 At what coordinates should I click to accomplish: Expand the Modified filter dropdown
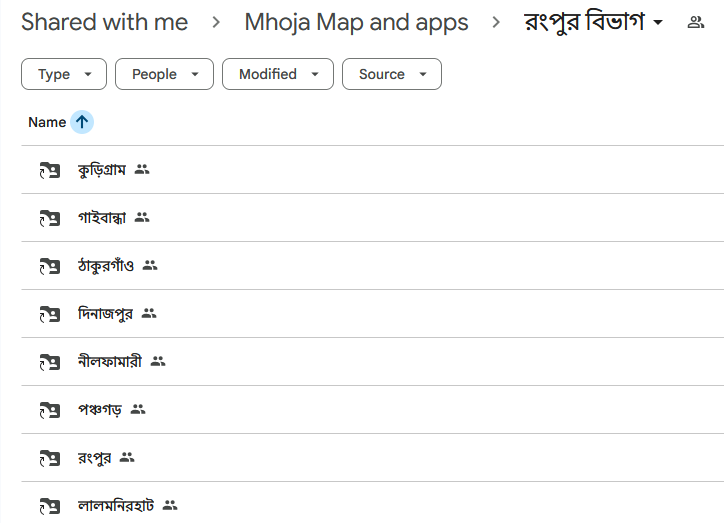[x=278, y=74]
